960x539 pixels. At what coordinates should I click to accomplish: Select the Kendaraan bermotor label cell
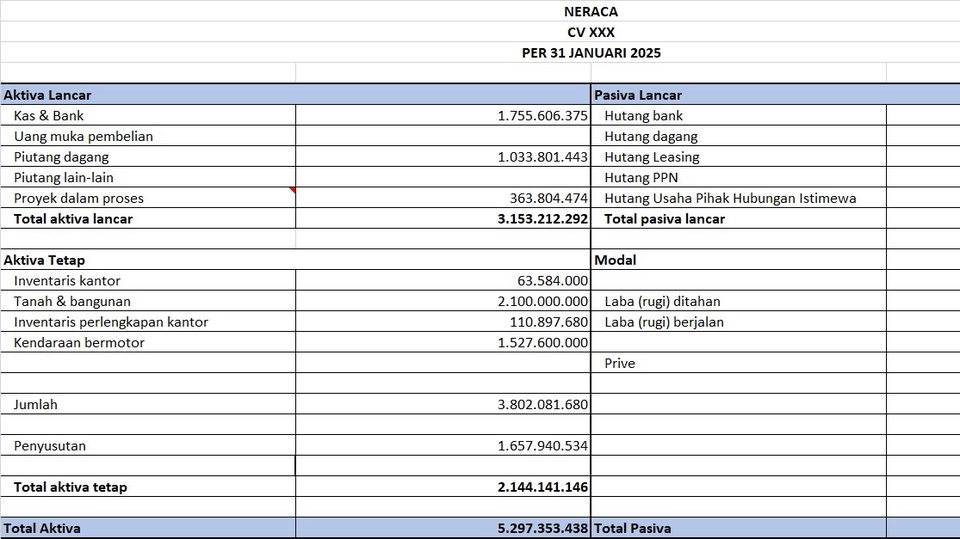(x=79, y=343)
